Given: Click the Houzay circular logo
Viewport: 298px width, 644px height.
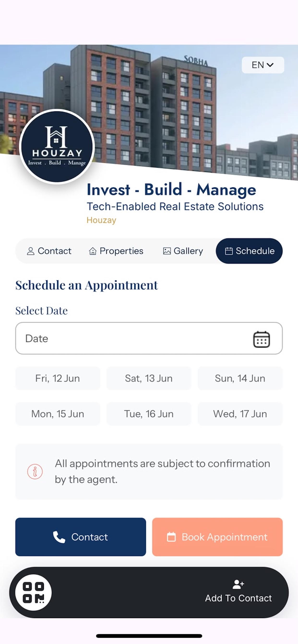Looking at the screenshot, I should click(57, 147).
